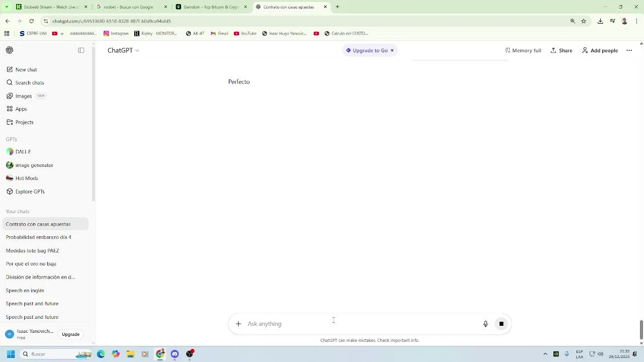Click the Upgrade button in sidebar
This screenshot has width=644, height=362.
tap(70, 334)
